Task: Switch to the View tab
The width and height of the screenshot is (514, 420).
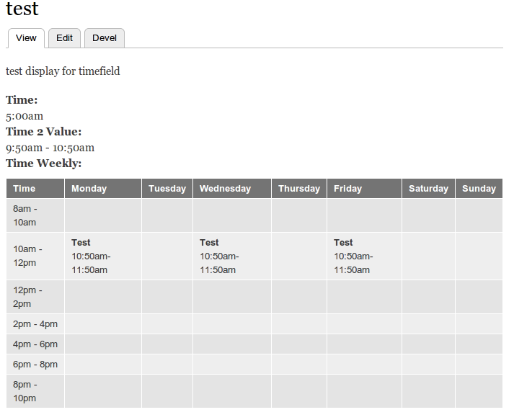Action: click(26, 38)
